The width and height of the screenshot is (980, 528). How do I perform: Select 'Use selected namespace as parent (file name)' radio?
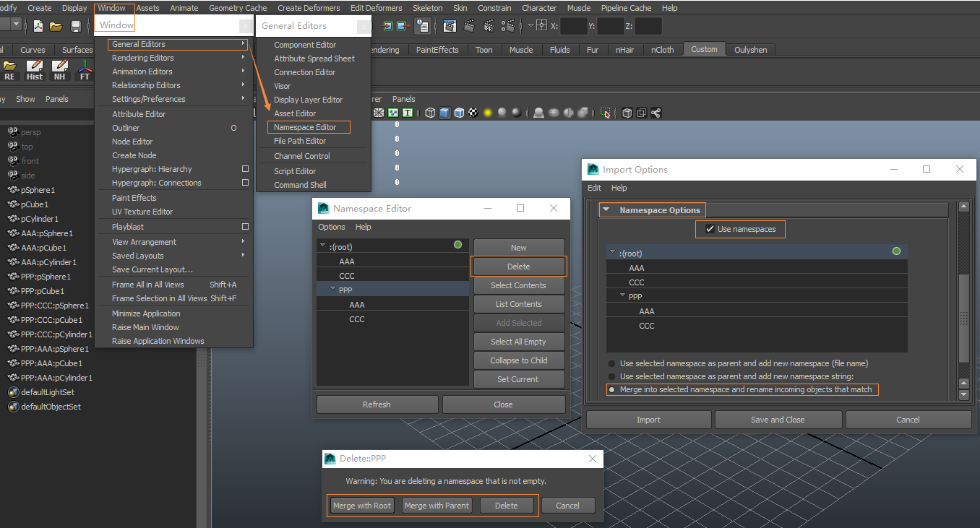click(x=612, y=364)
